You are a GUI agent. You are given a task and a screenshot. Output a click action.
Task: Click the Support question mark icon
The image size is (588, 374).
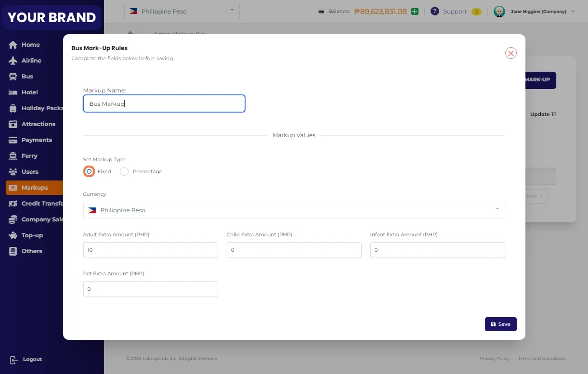pyautogui.click(x=435, y=12)
